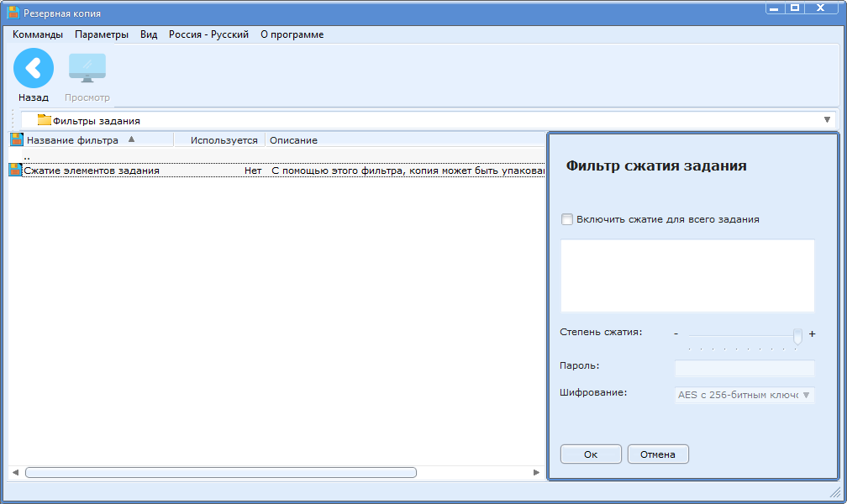Screen dimensions: 847x504
Task: Click the sort arrow in filter name header
Action: [131, 139]
